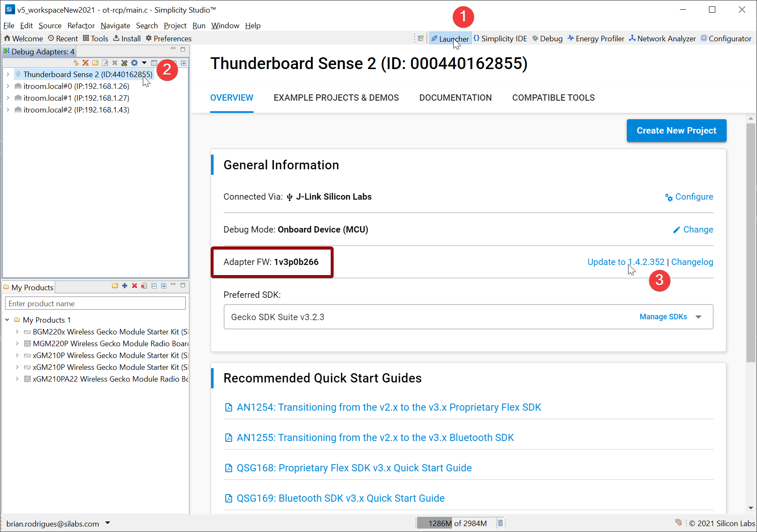Switch to the Simplicity IDE perspective
The height and width of the screenshot is (532, 757).
[x=500, y=39]
